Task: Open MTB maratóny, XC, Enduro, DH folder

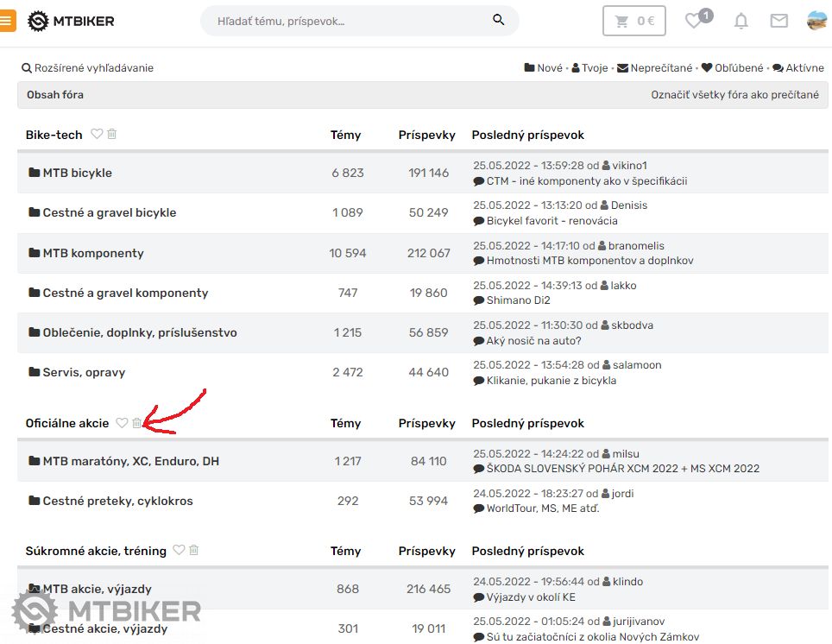Action: coord(130,461)
